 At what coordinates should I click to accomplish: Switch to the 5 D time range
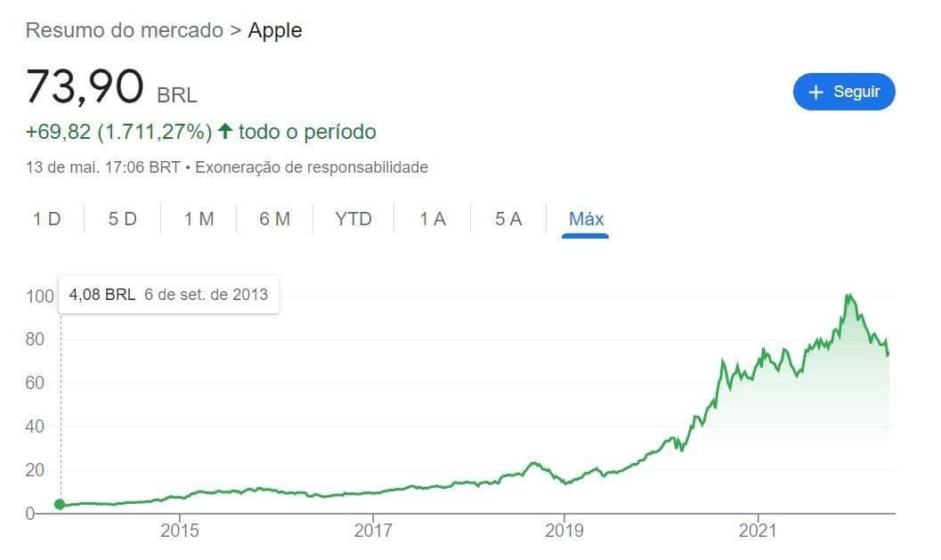(122, 218)
